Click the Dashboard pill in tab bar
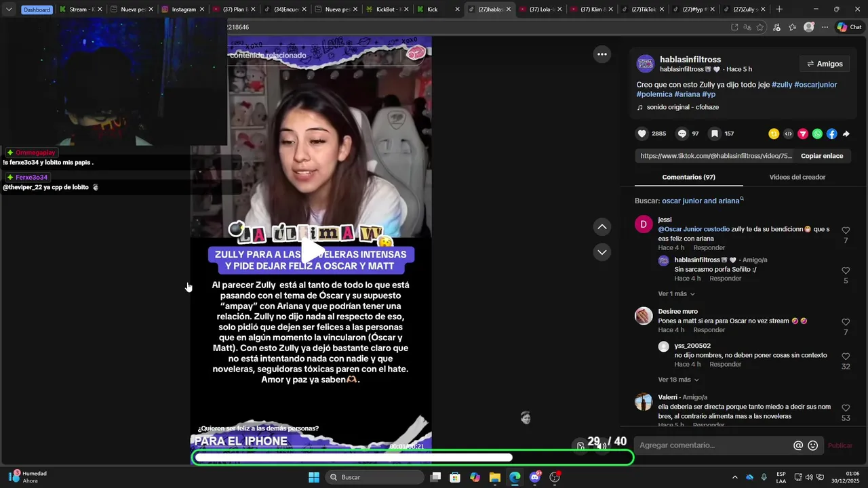Viewport: 868px width, 488px height. coord(37,9)
